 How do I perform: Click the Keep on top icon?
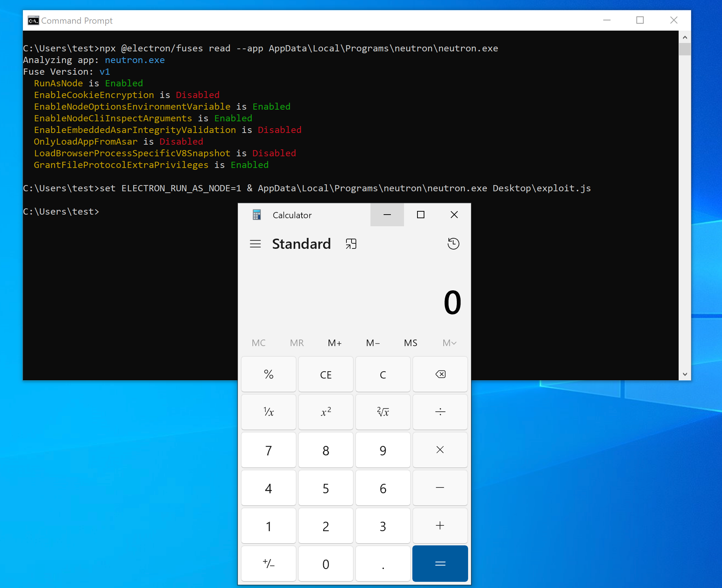tap(351, 244)
